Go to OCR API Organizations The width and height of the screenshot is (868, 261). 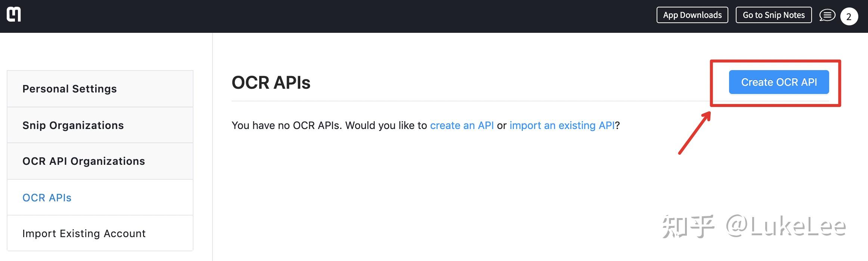[x=83, y=161]
